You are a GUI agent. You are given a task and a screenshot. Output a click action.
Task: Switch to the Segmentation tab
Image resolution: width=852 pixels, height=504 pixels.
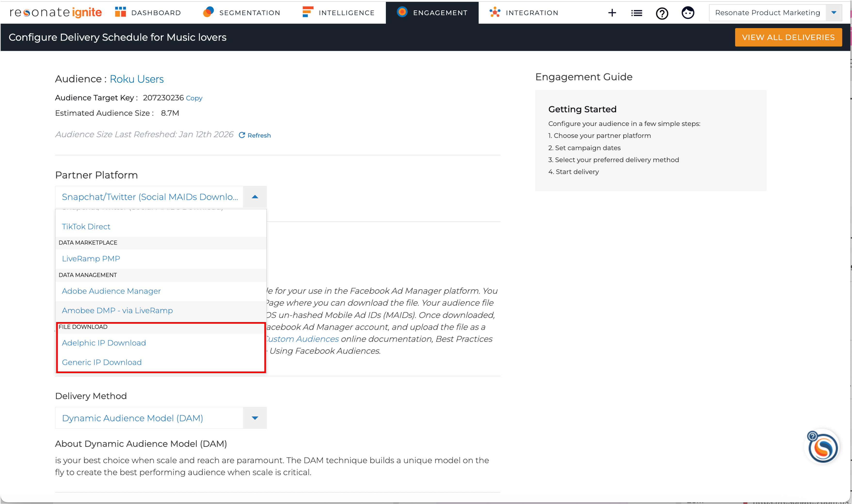(242, 13)
